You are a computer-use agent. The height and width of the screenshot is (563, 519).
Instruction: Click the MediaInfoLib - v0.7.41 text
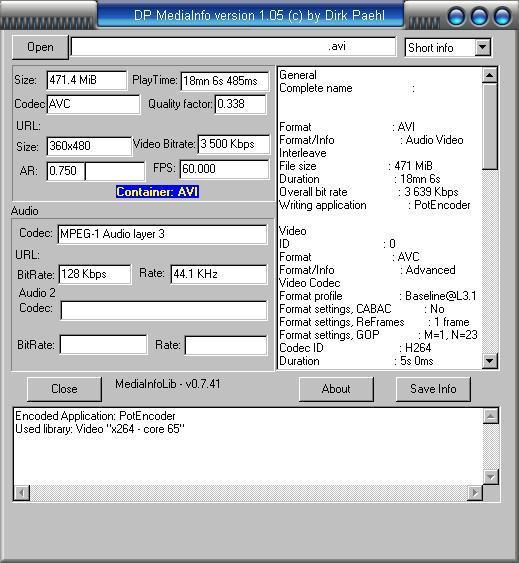(168, 384)
